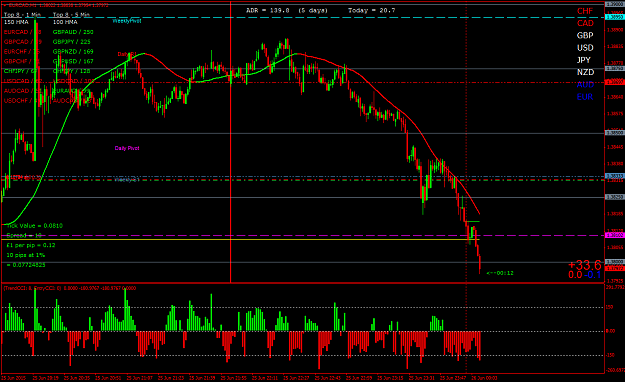
Task: Click the cyan weekly pivot price tag
Action: click(x=615, y=18)
